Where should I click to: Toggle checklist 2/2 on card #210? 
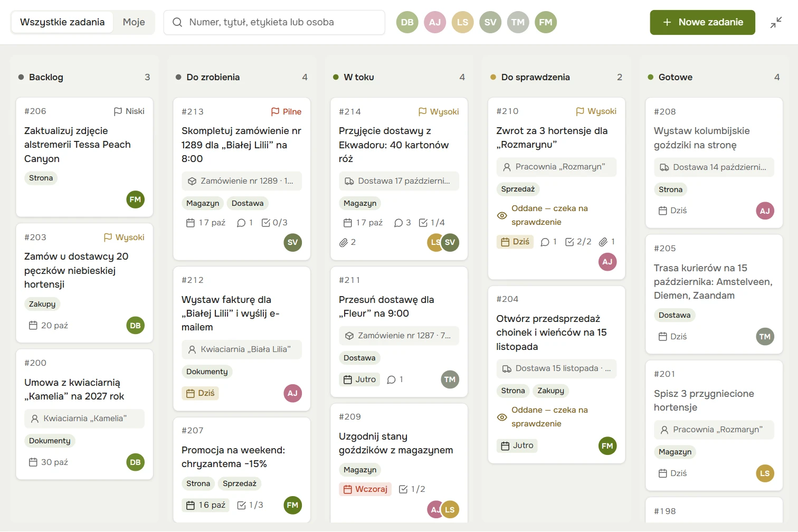578,242
